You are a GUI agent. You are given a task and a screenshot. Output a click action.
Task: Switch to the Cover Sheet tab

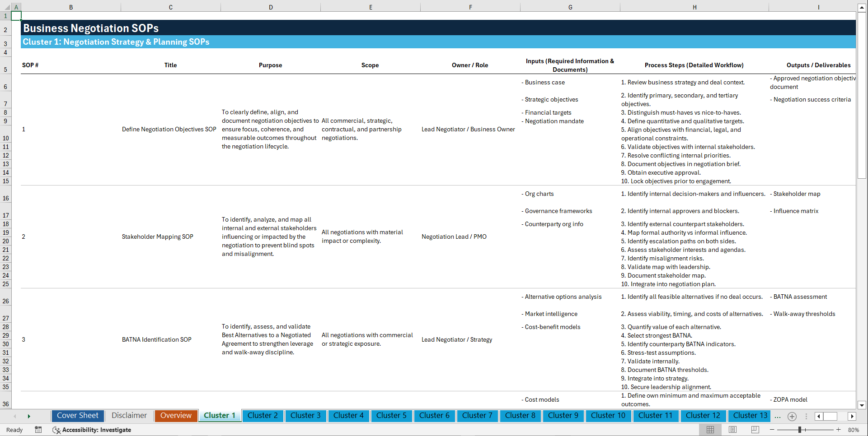coord(77,415)
